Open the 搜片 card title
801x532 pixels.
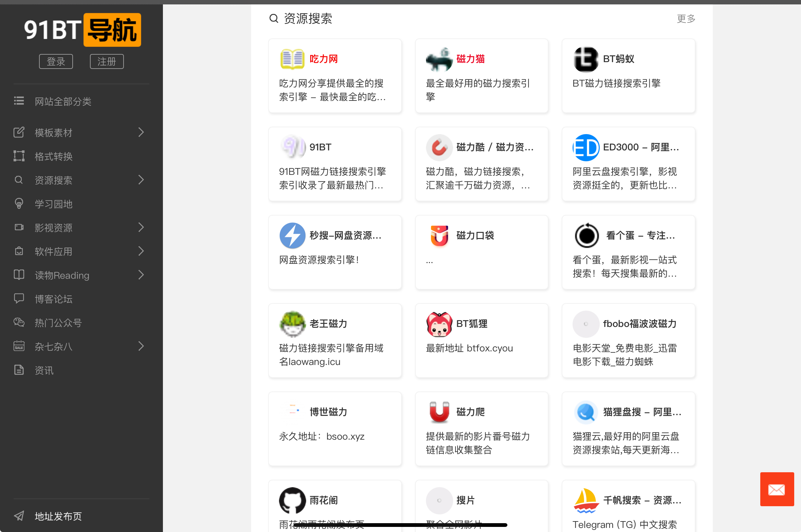coord(466,500)
